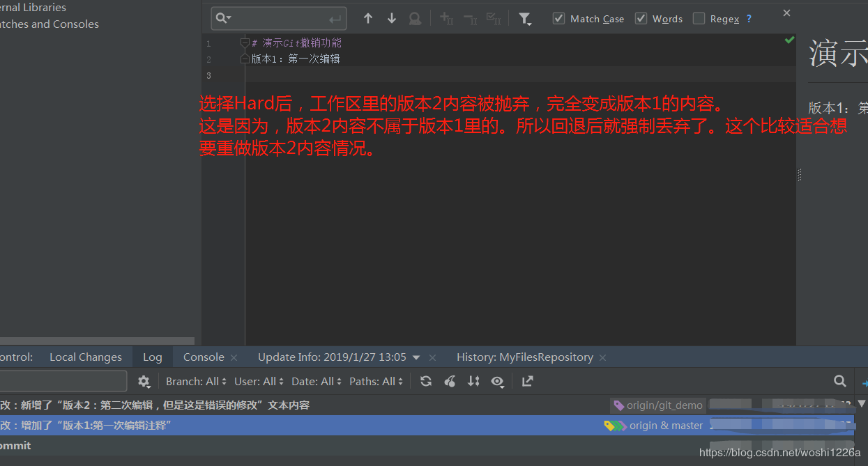868x466 pixels.
Task: Jump to the previous search match arrow
Action: pos(368,19)
